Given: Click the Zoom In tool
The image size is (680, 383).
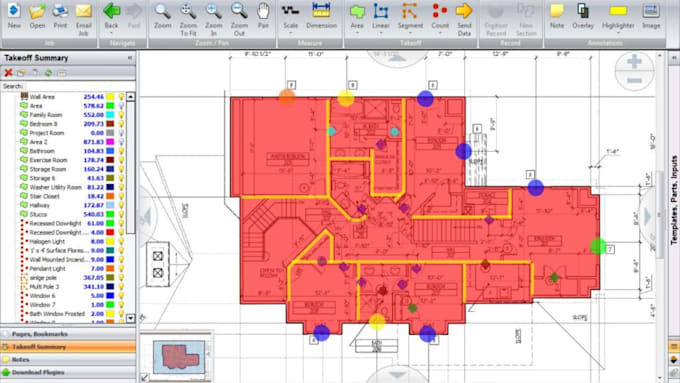Looking at the screenshot, I should (x=213, y=20).
